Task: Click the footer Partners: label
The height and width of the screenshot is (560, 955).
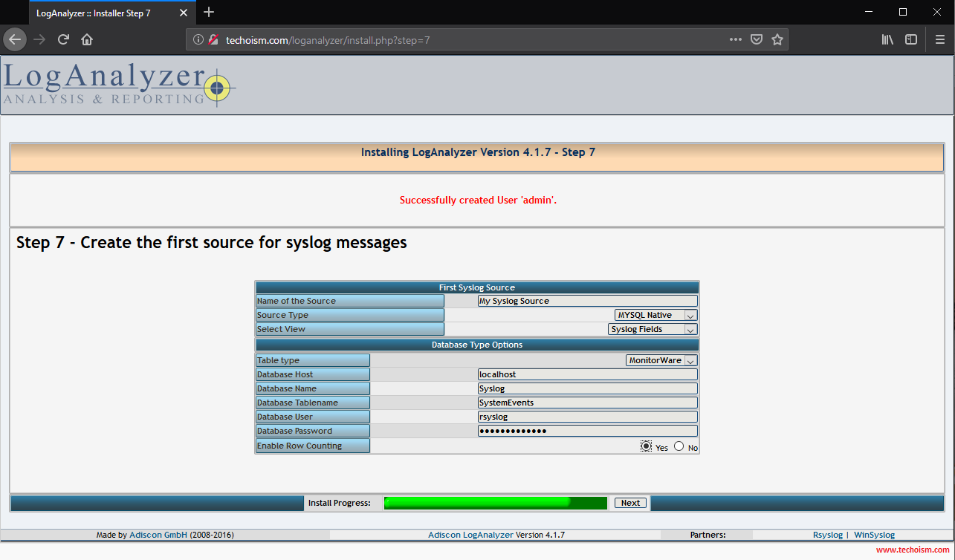Action: (x=708, y=535)
